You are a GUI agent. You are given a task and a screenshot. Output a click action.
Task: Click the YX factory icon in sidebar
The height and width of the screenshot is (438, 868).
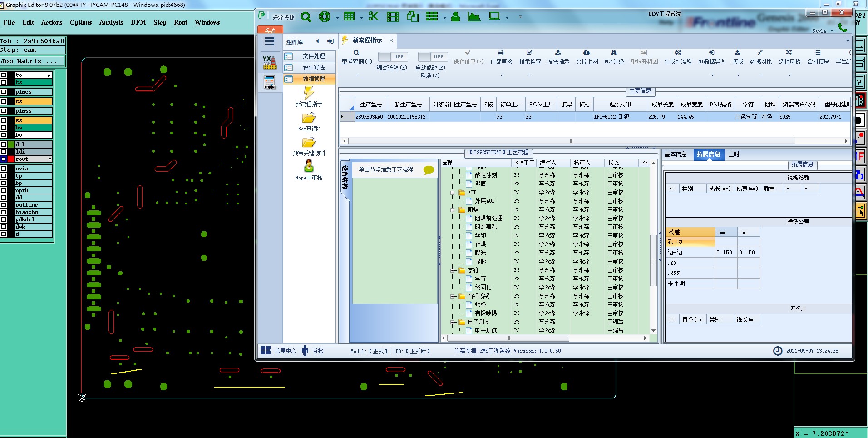[x=270, y=62]
